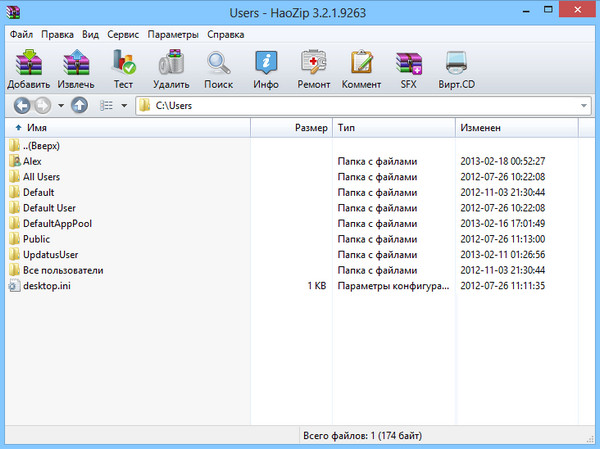Viewport: 600px width, 449px height.
Task: Select the All Users folder
Action: click(x=41, y=177)
